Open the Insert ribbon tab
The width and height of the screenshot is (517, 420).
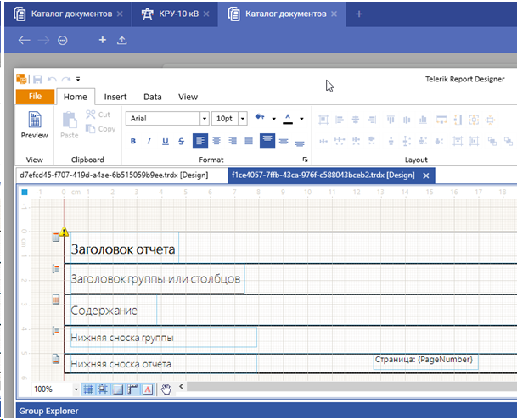click(115, 97)
